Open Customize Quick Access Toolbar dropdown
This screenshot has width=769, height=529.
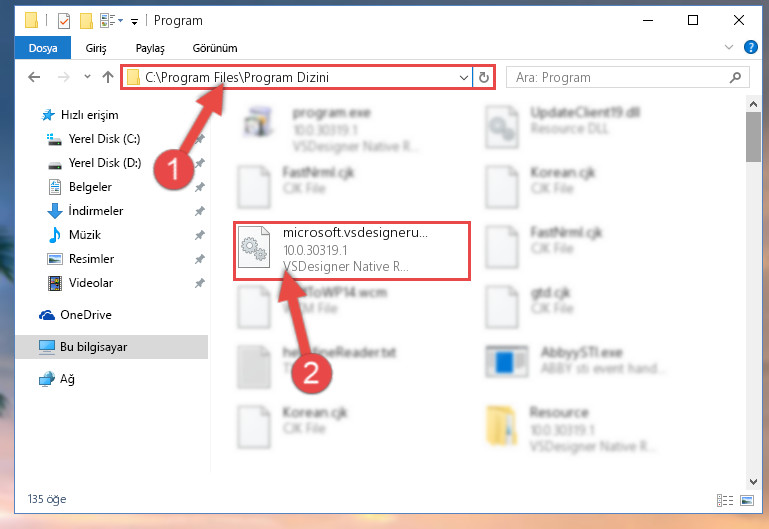pyautogui.click(x=134, y=21)
